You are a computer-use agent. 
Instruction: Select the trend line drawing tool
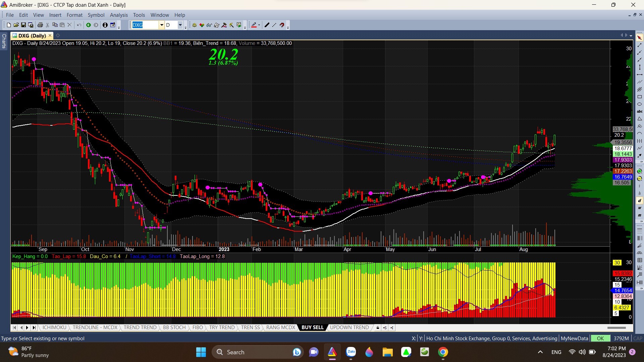coord(640,45)
